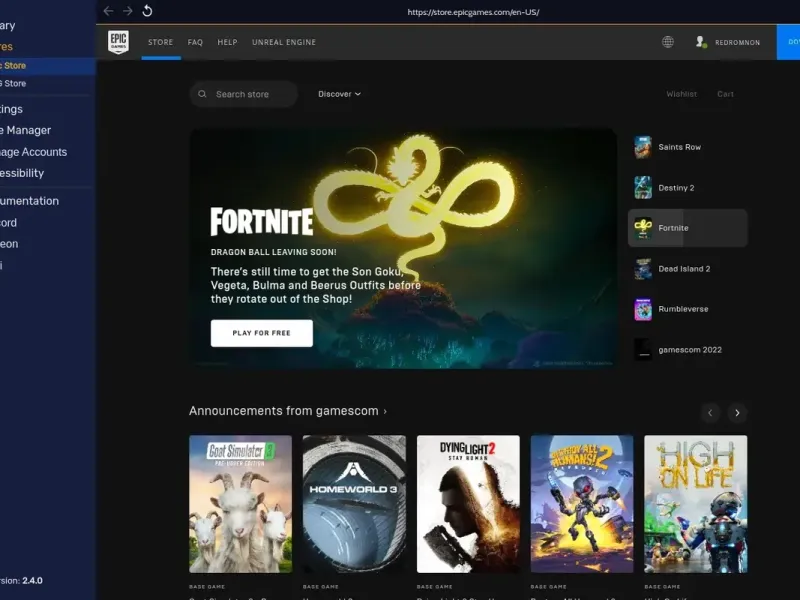The height and width of the screenshot is (600, 800).
Task: Open the STORE tab
Action: 161,42
